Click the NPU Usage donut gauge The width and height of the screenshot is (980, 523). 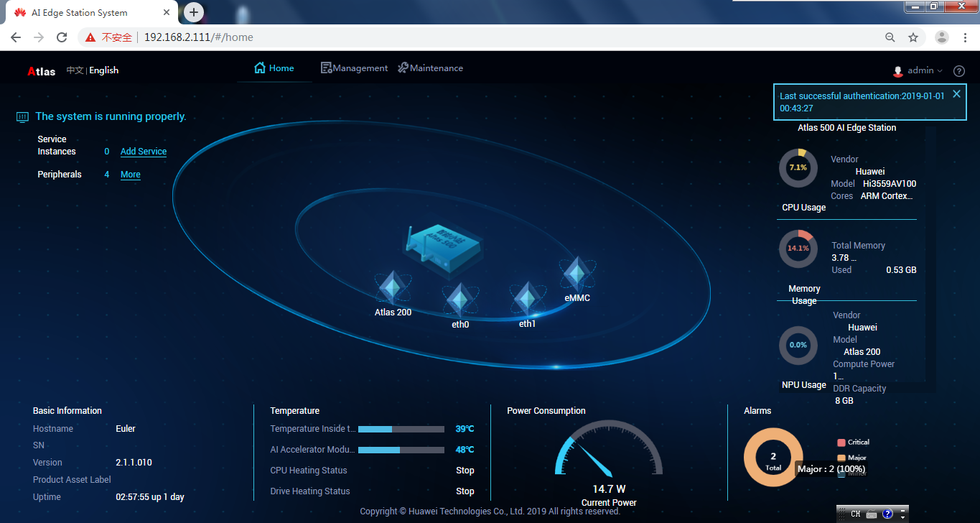(x=798, y=345)
